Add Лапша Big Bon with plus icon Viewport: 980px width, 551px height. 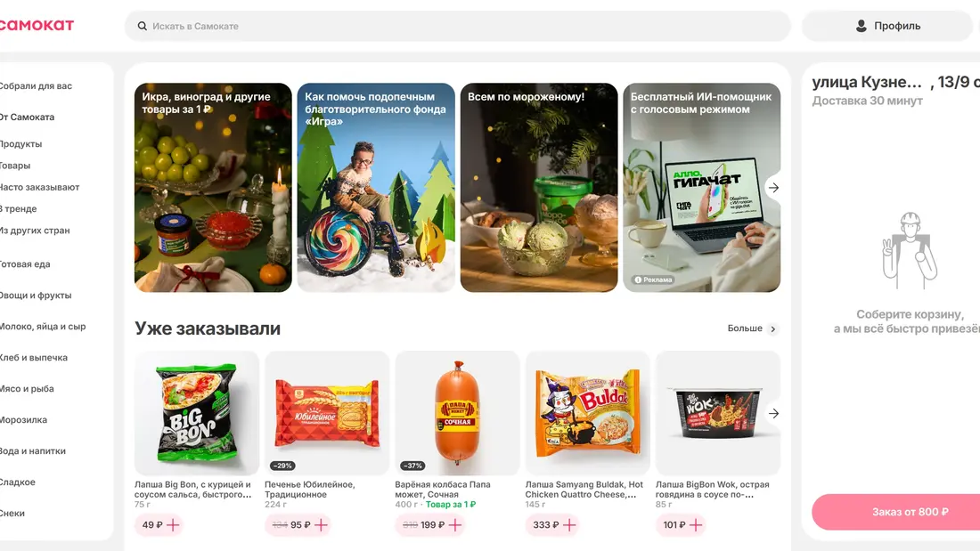point(173,525)
